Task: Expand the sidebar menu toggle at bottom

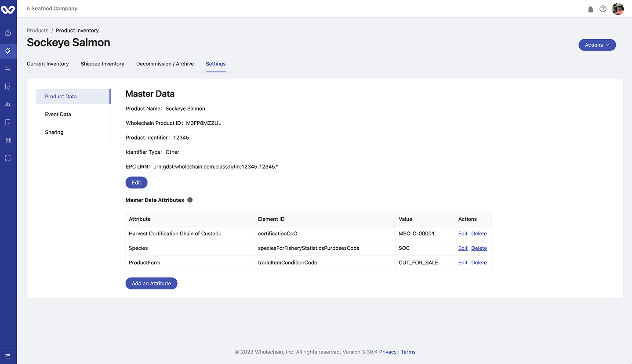Action: click(x=8, y=356)
